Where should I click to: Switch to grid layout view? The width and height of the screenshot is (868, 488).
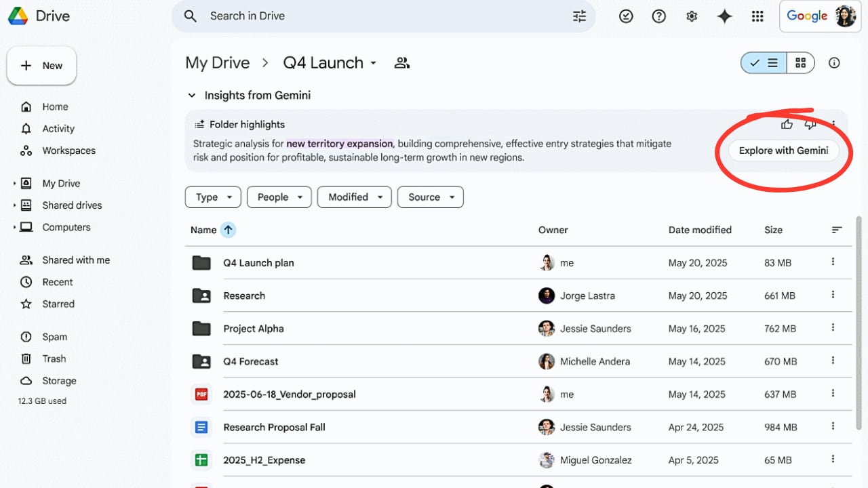pos(801,63)
